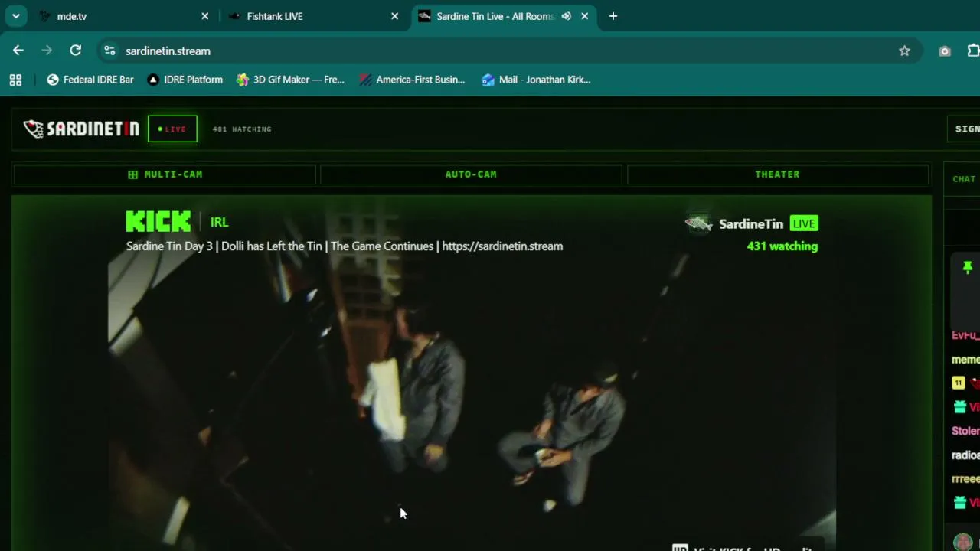
Task: View site information for sardinetin.stream
Action: pos(109,51)
